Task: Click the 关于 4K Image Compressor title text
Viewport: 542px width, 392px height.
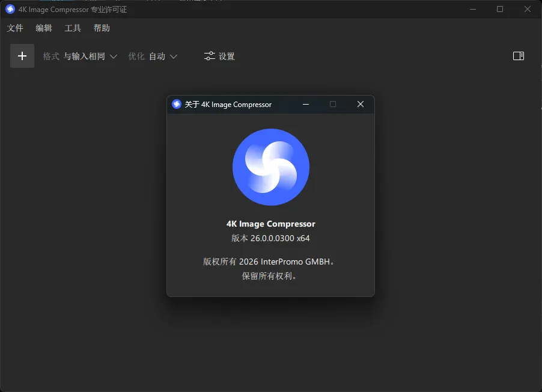Action: [228, 105]
